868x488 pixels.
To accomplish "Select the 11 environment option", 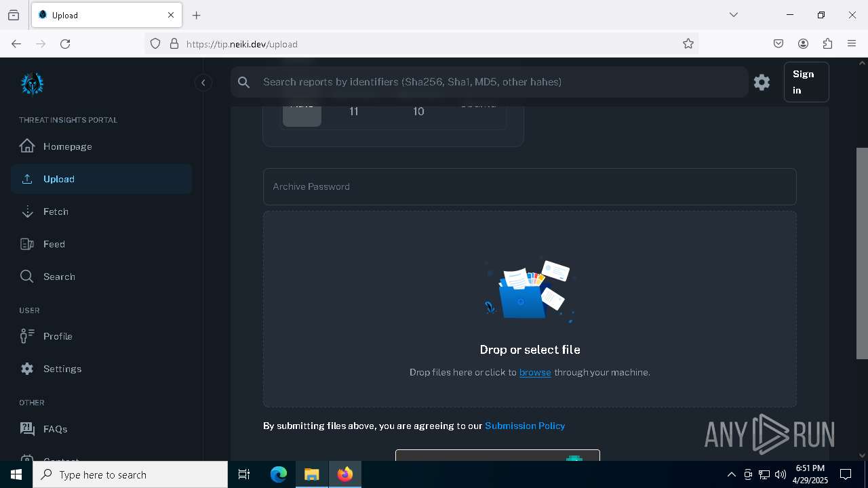I will (354, 111).
